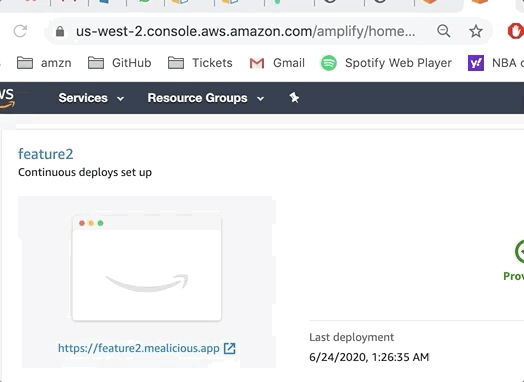Open the Gmail bookmark
This screenshot has width=524, height=382.
coord(277,63)
